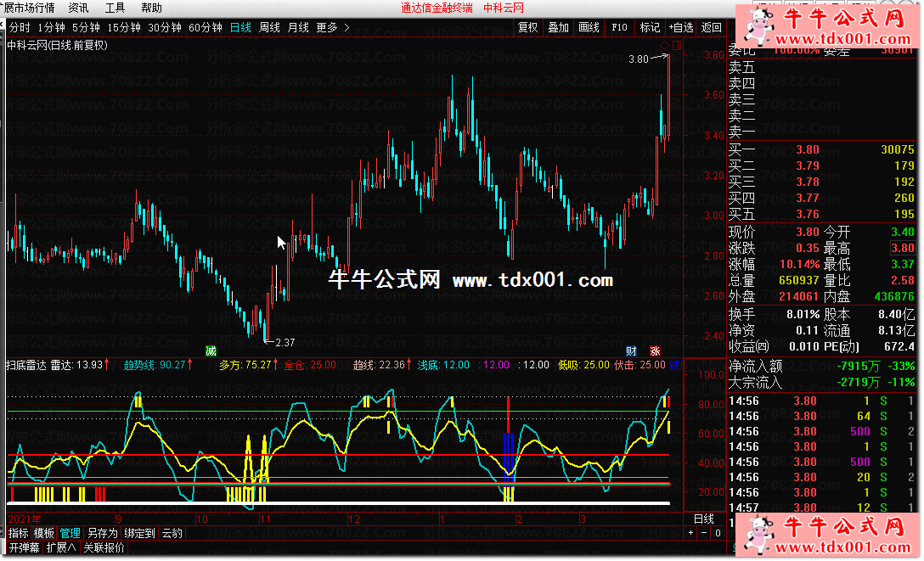Click the red diamond icon above chart
This screenshot has width=924, height=561.
(663, 45)
